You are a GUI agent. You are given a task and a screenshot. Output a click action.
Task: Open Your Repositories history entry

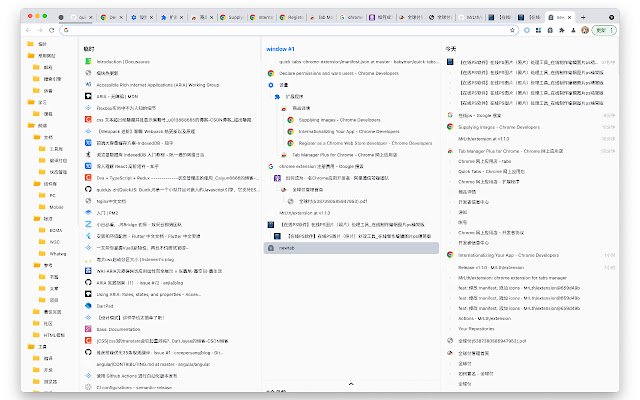476,329
